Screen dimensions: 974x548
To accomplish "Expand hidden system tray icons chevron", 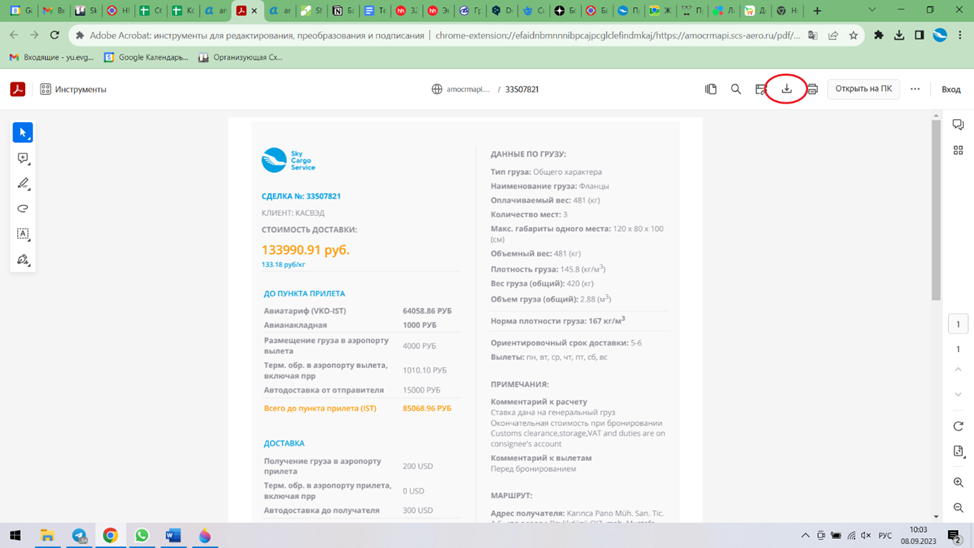I will click(805, 536).
